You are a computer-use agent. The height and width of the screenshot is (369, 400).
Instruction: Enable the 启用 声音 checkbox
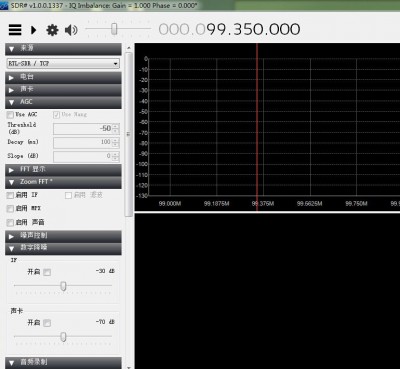click(10, 223)
